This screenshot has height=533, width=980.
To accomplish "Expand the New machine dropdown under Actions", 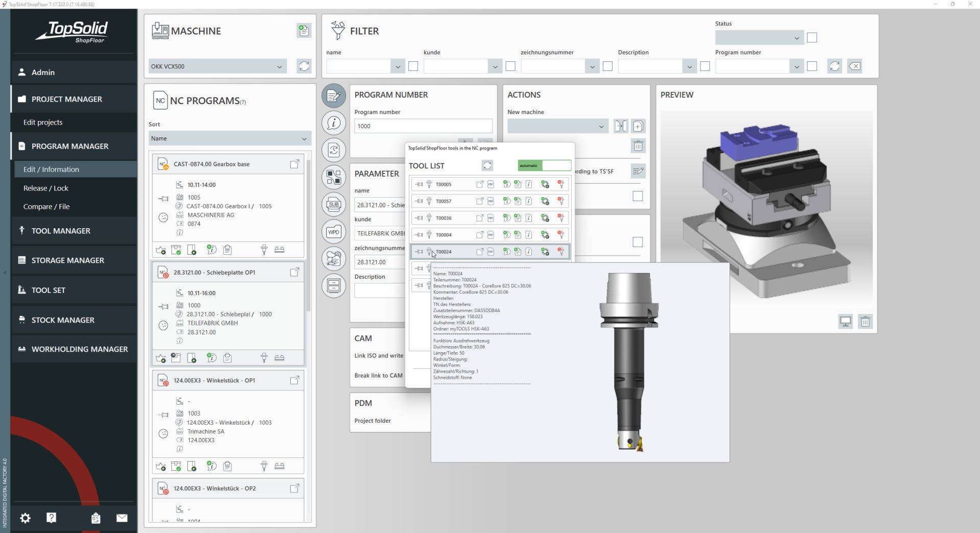I will coord(557,126).
